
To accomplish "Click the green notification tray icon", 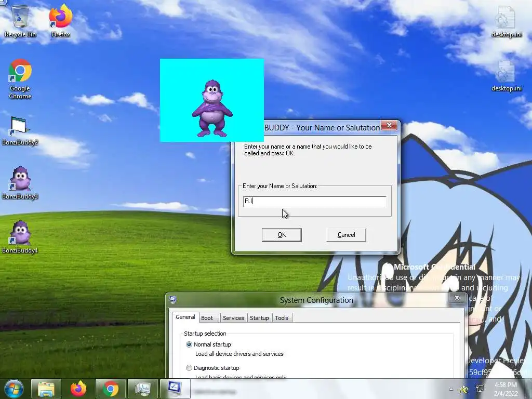I will (x=464, y=389).
